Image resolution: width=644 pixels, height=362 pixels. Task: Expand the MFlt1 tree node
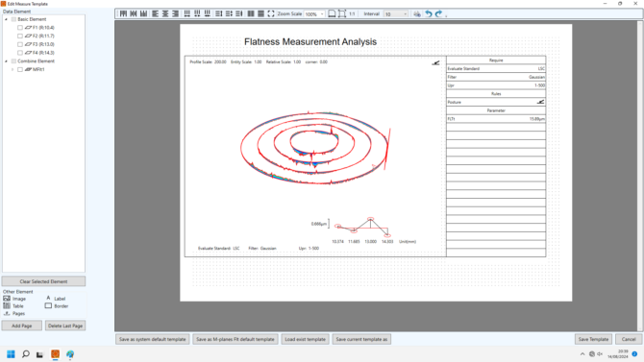pyautogui.click(x=12, y=69)
